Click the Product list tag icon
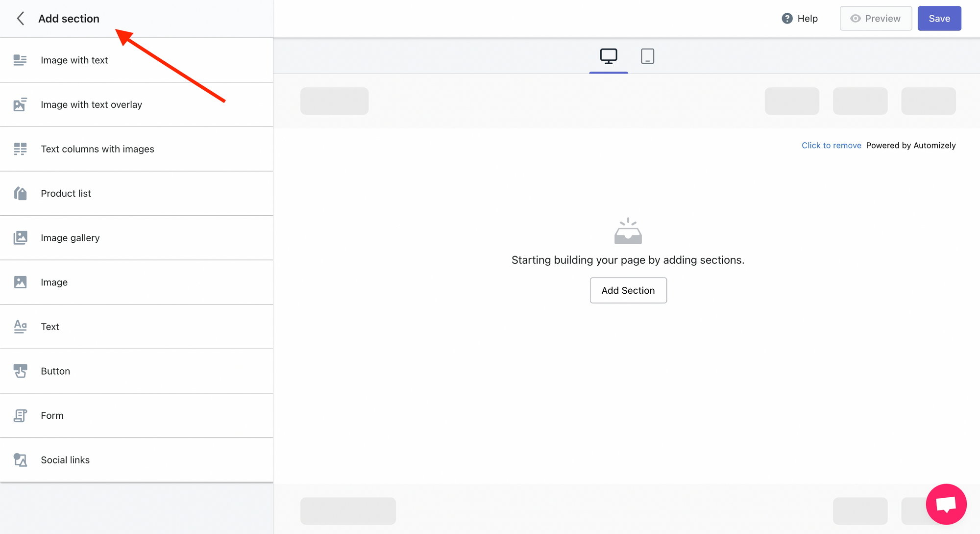Viewport: 980px width, 534px height. coord(20,193)
